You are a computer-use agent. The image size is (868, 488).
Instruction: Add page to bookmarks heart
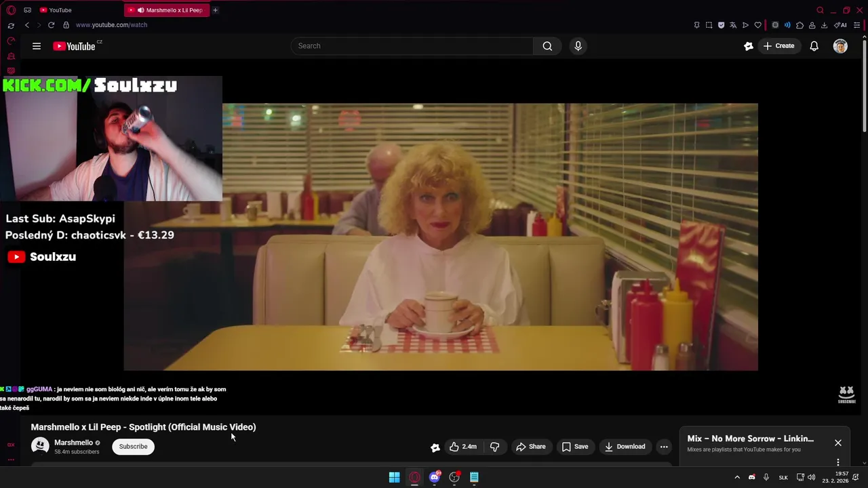tap(757, 25)
